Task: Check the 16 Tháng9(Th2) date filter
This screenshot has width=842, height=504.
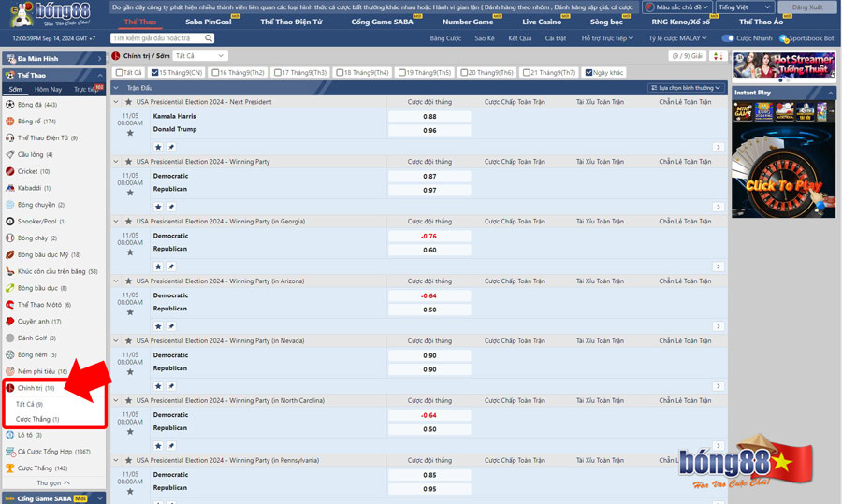Action: click(215, 72)
